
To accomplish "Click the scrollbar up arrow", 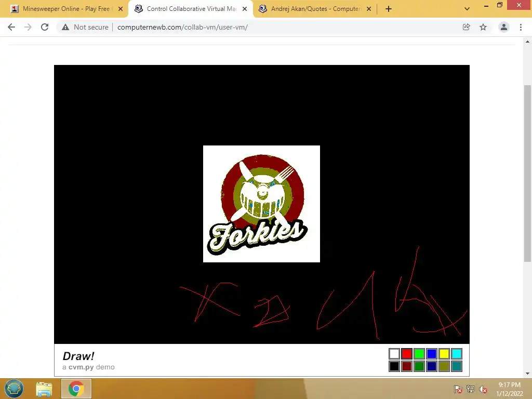I will pos(527,42).
